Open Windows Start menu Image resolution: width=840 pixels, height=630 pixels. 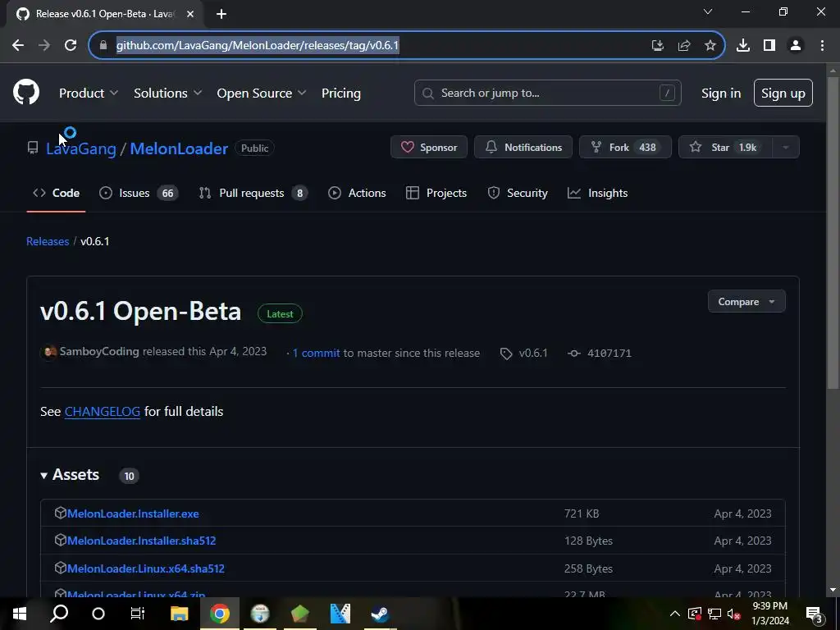[20, 614]
